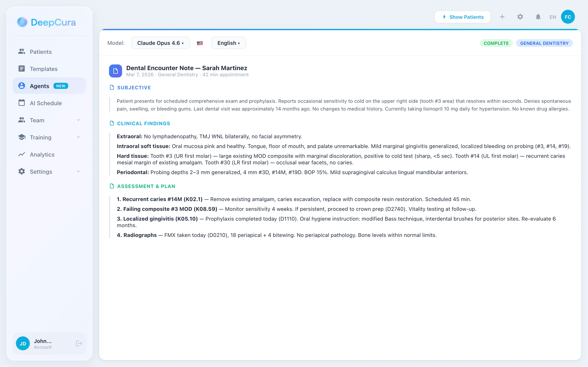Click the Show Patients button

click(x=462, y=17)
